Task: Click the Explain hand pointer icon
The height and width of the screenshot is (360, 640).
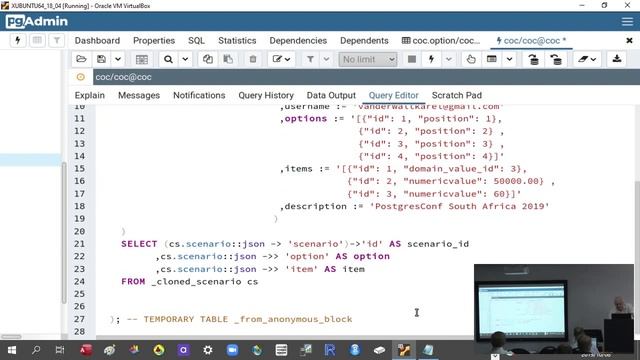Action: pyautogui.click(x=471, y=59)
